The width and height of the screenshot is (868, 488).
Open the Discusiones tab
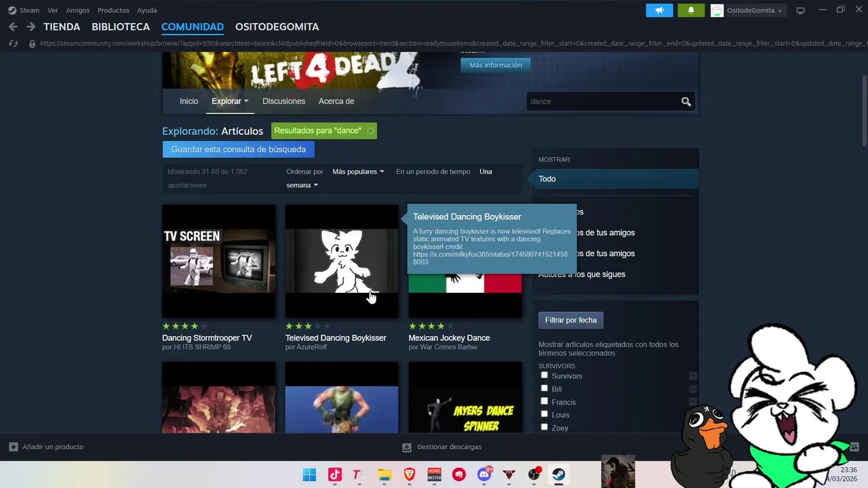[x=283, y=101]
